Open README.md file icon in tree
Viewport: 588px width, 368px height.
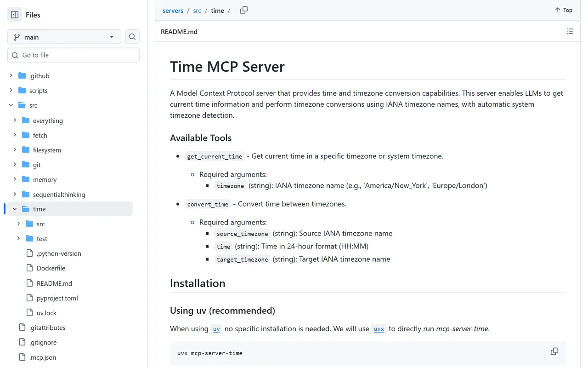29,283
